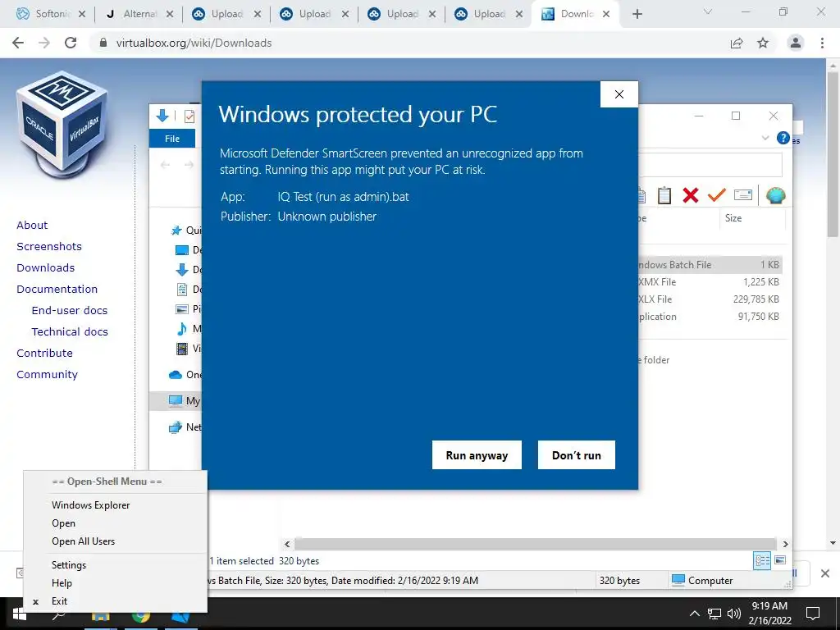
Task: Close the SmartScreen dialog with X
Action: pyautogui.click(x=619, y=94)
